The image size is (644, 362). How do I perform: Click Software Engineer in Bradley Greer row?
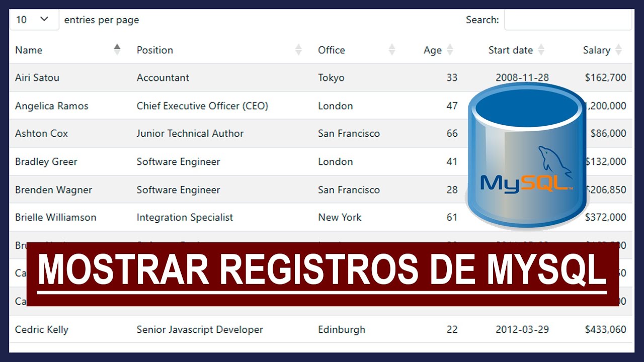[x=179, y=161]
